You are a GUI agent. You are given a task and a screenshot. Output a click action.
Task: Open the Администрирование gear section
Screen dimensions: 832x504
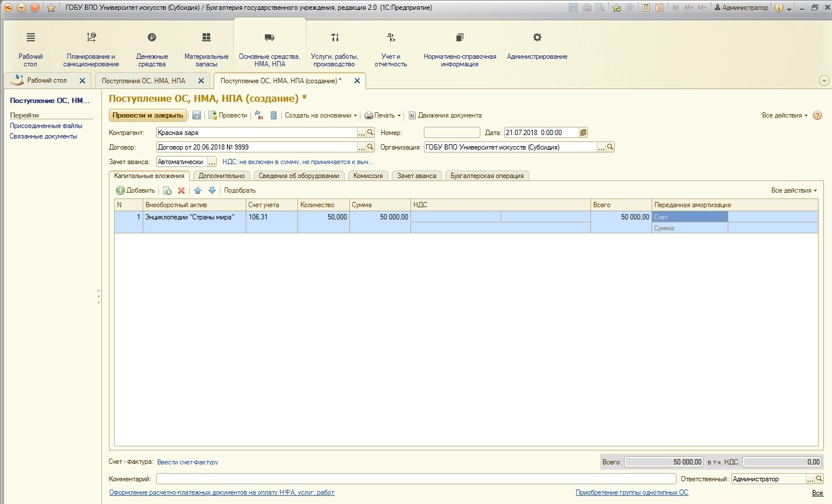tap(537, 45)
